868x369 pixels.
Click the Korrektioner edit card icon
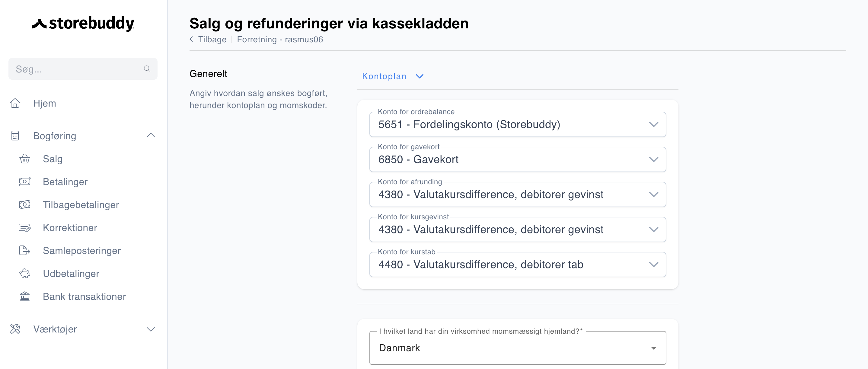[x=25, y=228]
